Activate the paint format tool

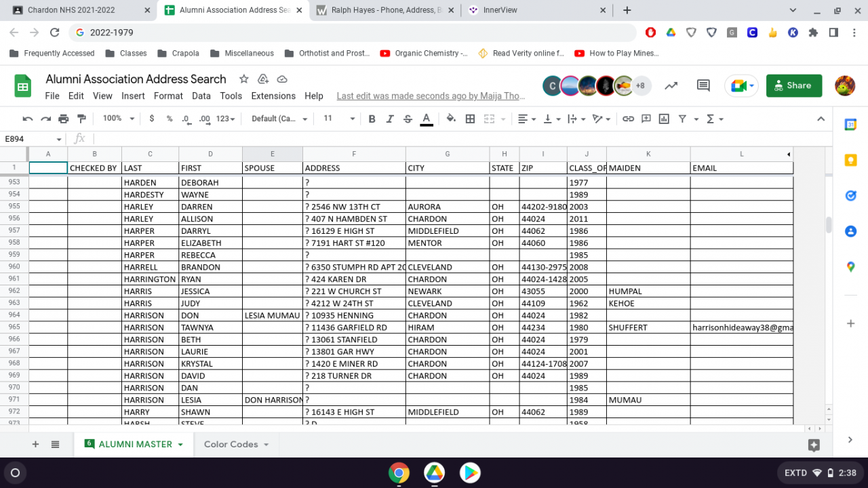coord(81,119)
